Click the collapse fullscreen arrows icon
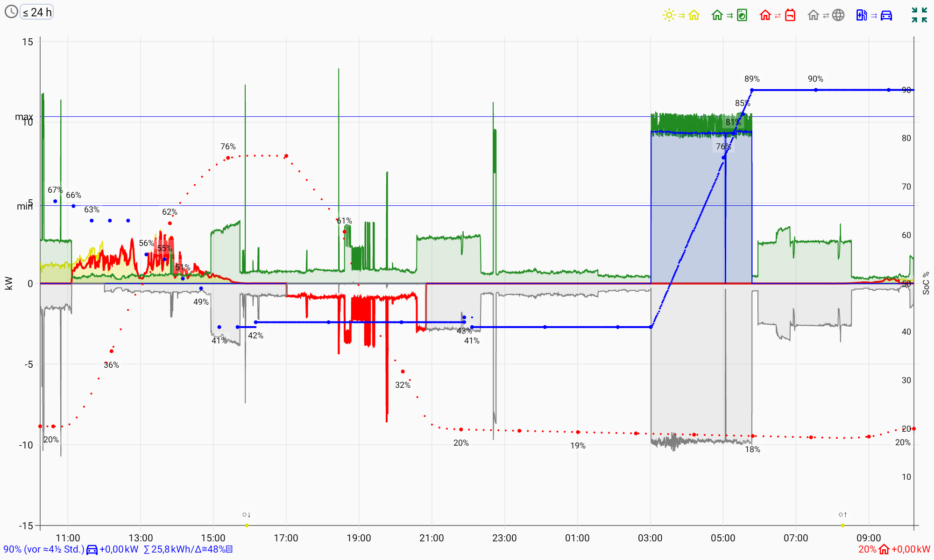This screenshot has width=934, height=560. coord(919,15)
